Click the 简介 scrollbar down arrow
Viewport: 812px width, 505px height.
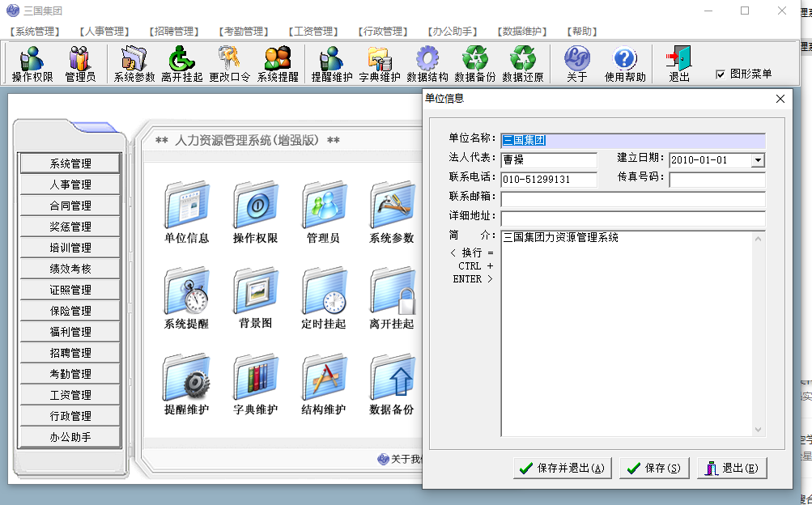758,430
